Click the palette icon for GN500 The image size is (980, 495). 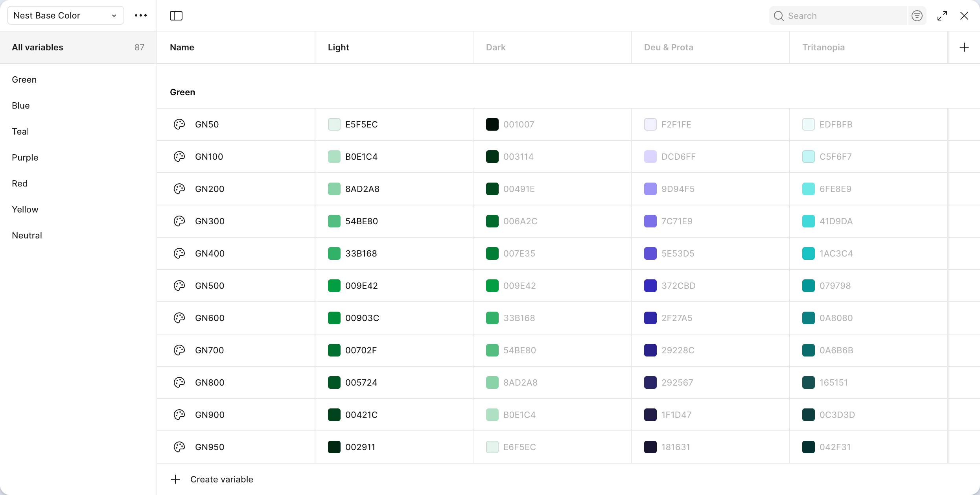(179, 286)
